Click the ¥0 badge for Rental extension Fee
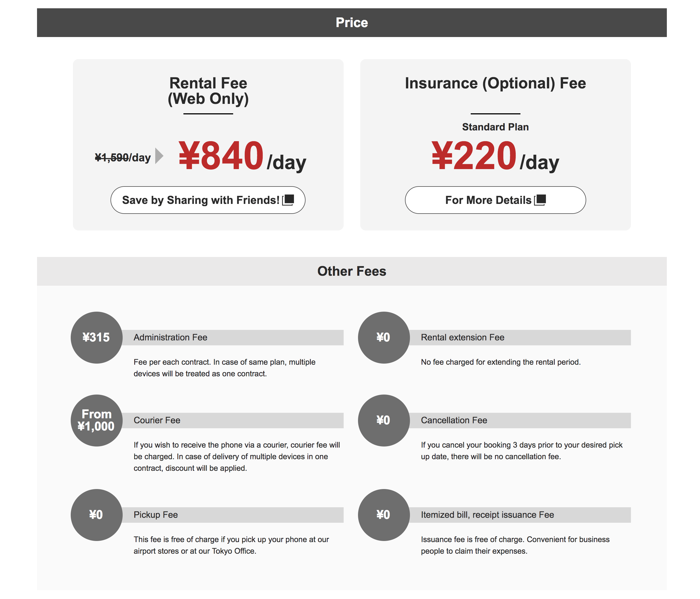Image resolution: width=700 pixels, height=599 pixels. (x=383, y=338)
